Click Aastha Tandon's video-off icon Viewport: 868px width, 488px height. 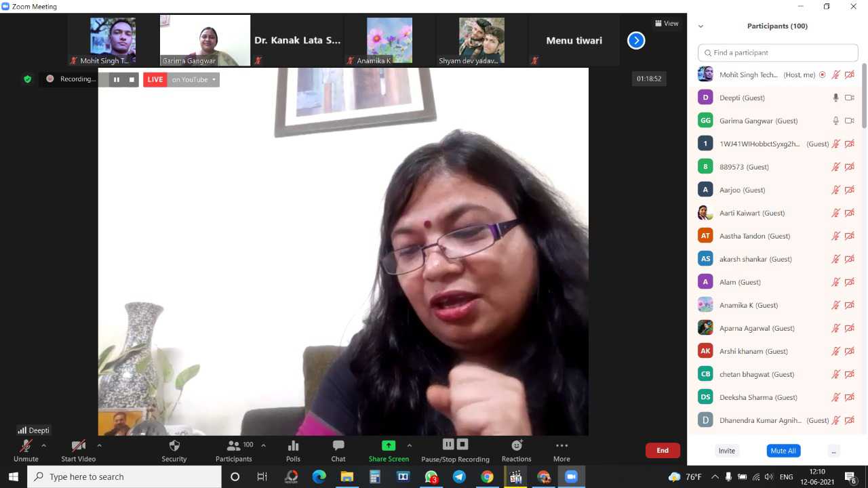[x=849, y=236]
